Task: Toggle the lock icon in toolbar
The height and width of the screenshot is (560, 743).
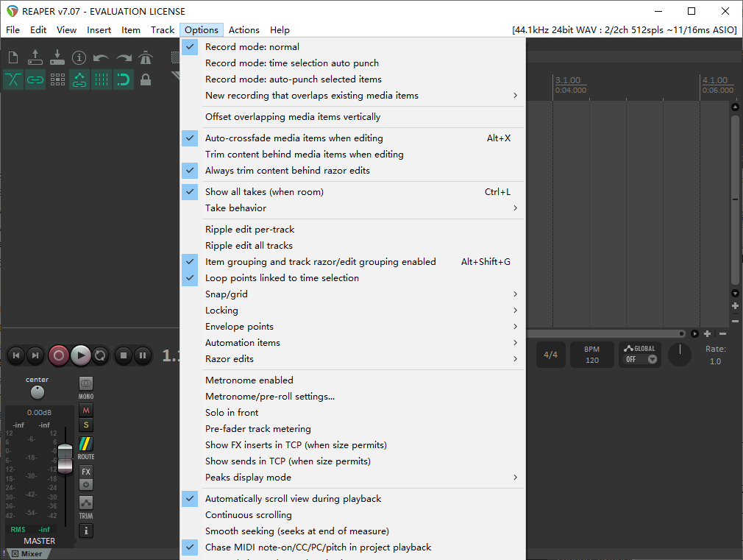Action: (146, 79)
